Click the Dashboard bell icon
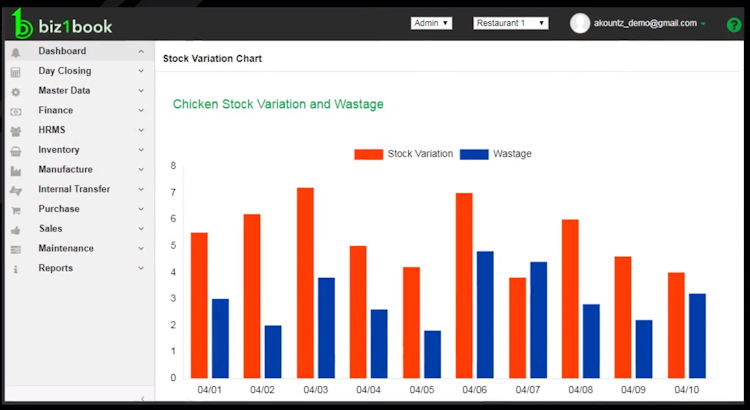The image size is (750, 410). pos(16,52)
